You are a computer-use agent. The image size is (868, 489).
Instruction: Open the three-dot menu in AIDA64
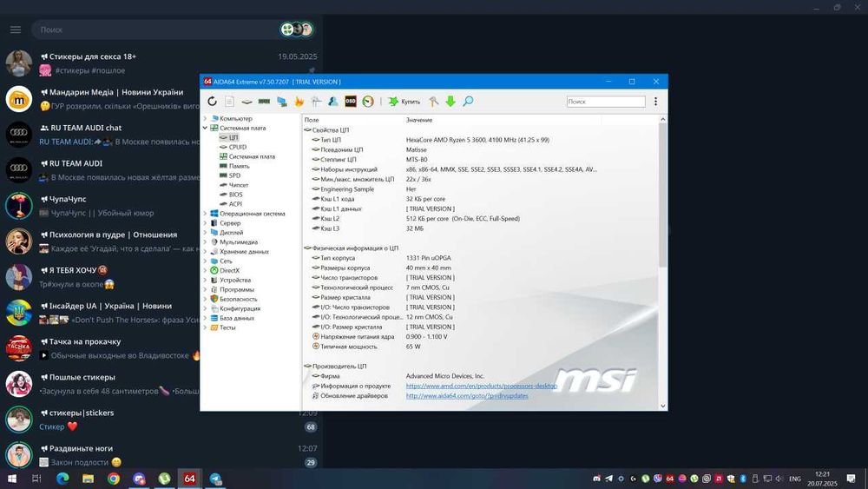(x=655, y=102)
